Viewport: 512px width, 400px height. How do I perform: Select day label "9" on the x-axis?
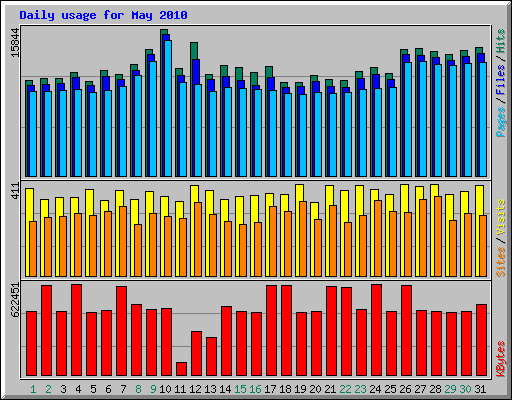point(153,389)
